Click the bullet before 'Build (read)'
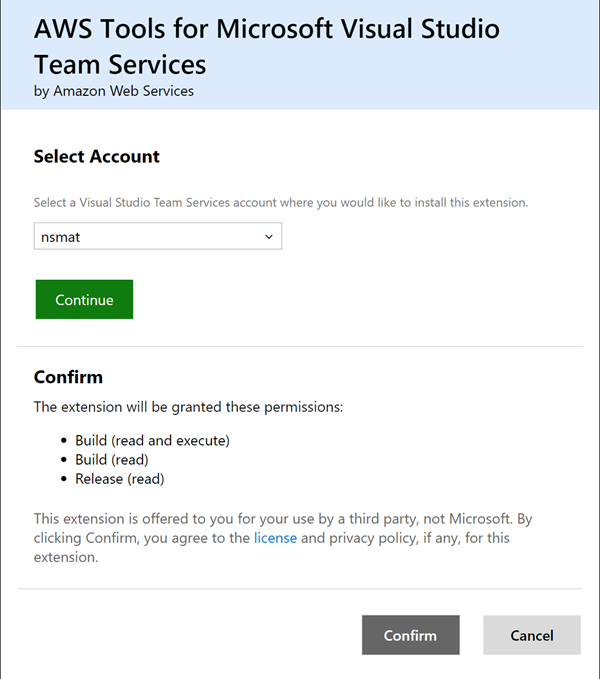 click(x=64, y=460)
